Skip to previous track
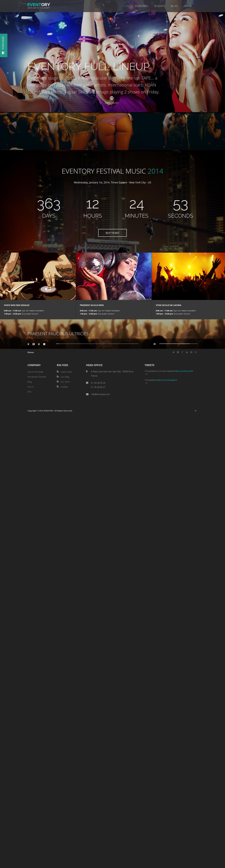The height and width of the screenshot is (868, 225). coord(28,344)
